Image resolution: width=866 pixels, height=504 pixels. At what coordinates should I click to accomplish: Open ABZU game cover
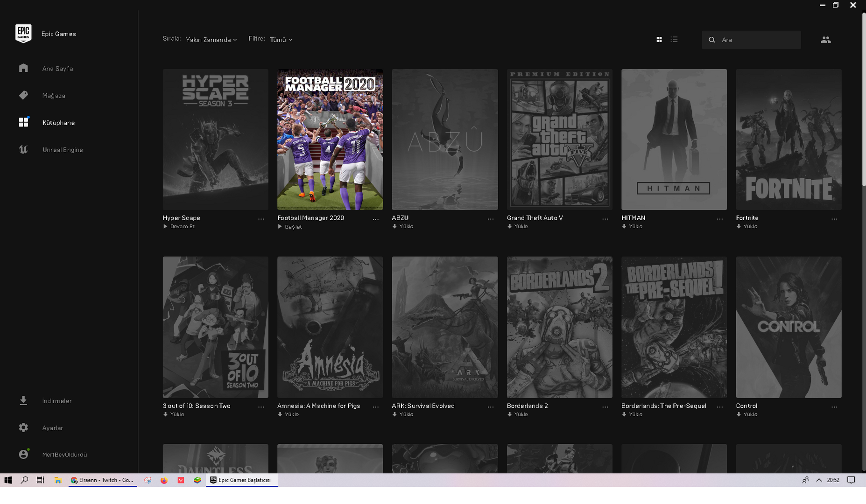445,140
